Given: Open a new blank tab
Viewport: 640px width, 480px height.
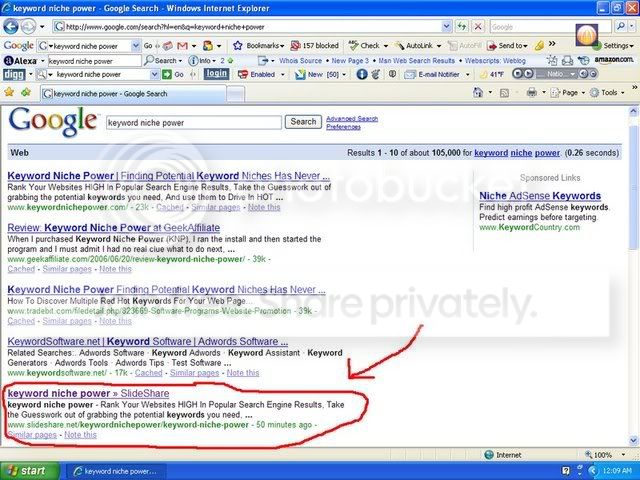Looking at the screenshot, I should click(236, 94).
